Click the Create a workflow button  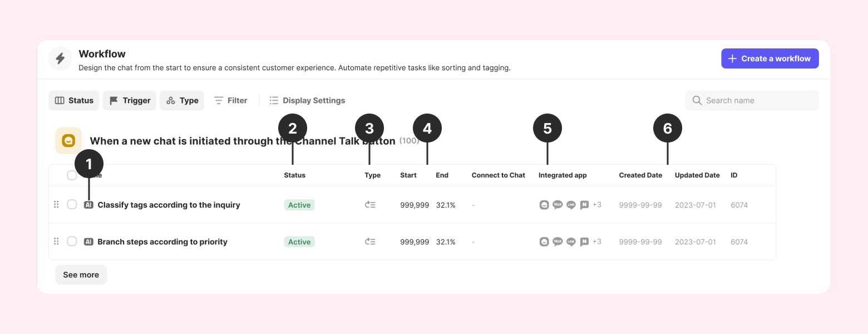pos(770,58)
